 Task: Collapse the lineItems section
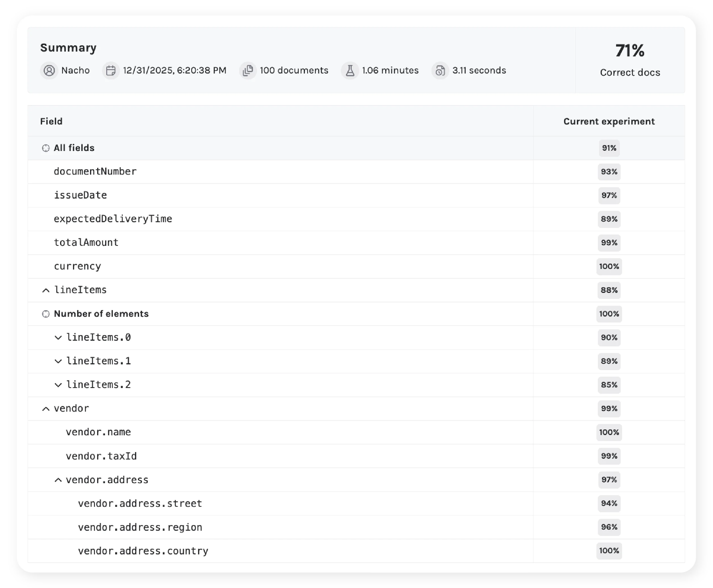click(x=46, y=290)
